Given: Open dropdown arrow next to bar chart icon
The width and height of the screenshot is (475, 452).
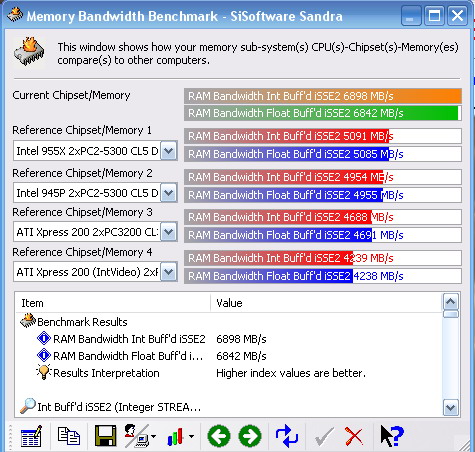Looking at the screenshot, I should click(x=191, y=436).
